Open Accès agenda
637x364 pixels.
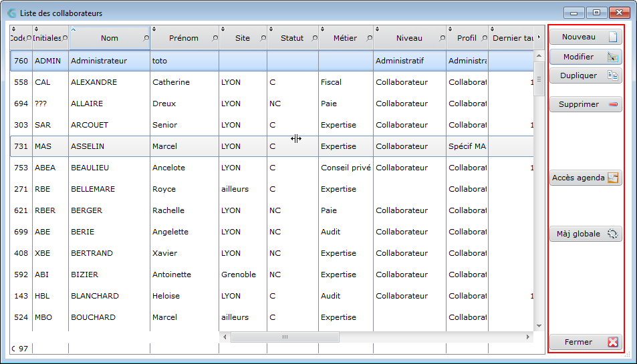click(586, 178)
